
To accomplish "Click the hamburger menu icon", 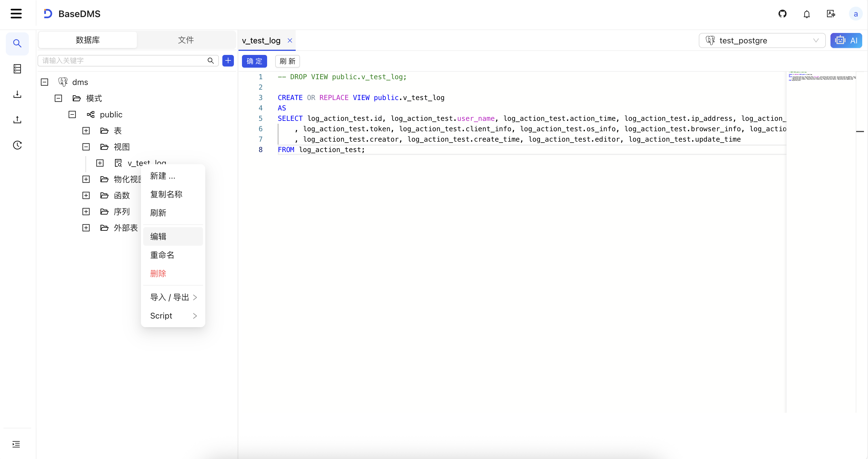I will 16,14.
